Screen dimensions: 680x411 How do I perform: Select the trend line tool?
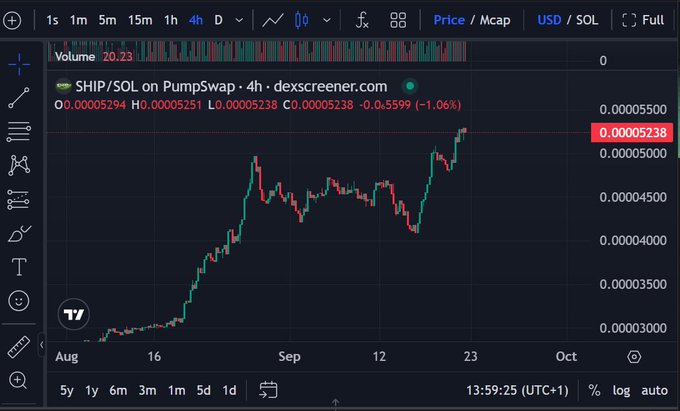[19, 98]
